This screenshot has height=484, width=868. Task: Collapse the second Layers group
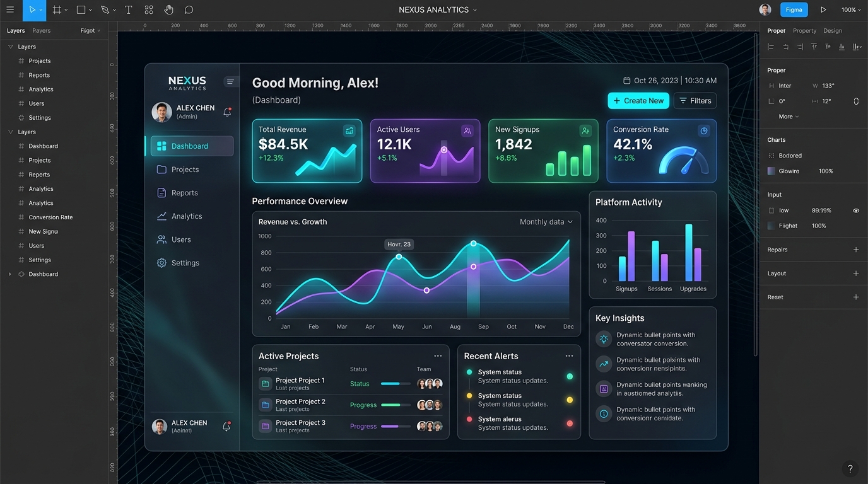coord(10,132)
